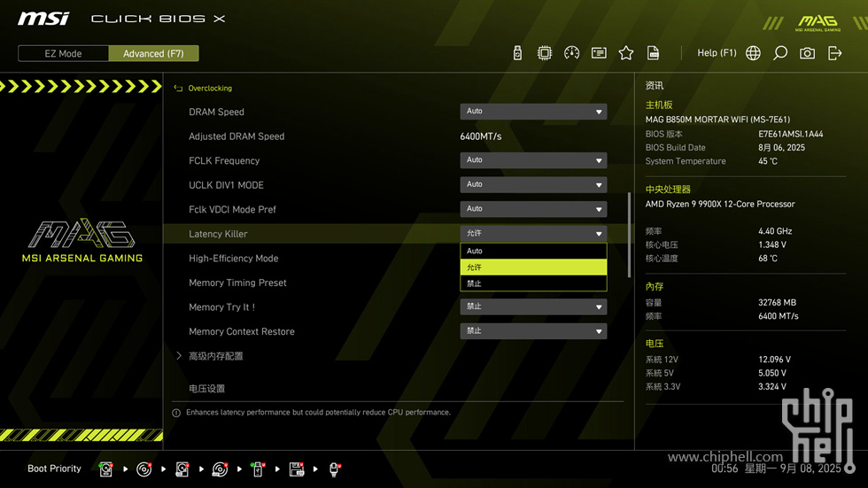Open the log file document icon
This screenshot has width=868, height=488.
(x=654, y=53)
